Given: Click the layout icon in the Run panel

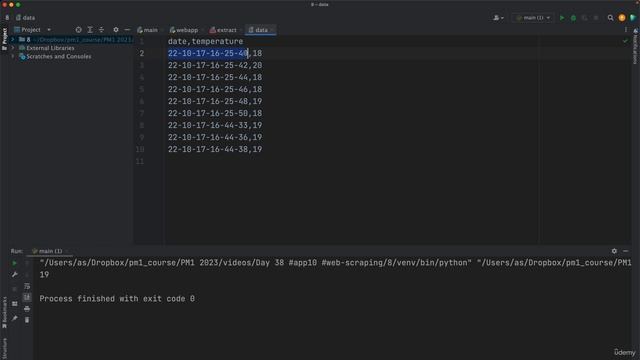Looking at the screenshot, I should [x=14, y=304].
